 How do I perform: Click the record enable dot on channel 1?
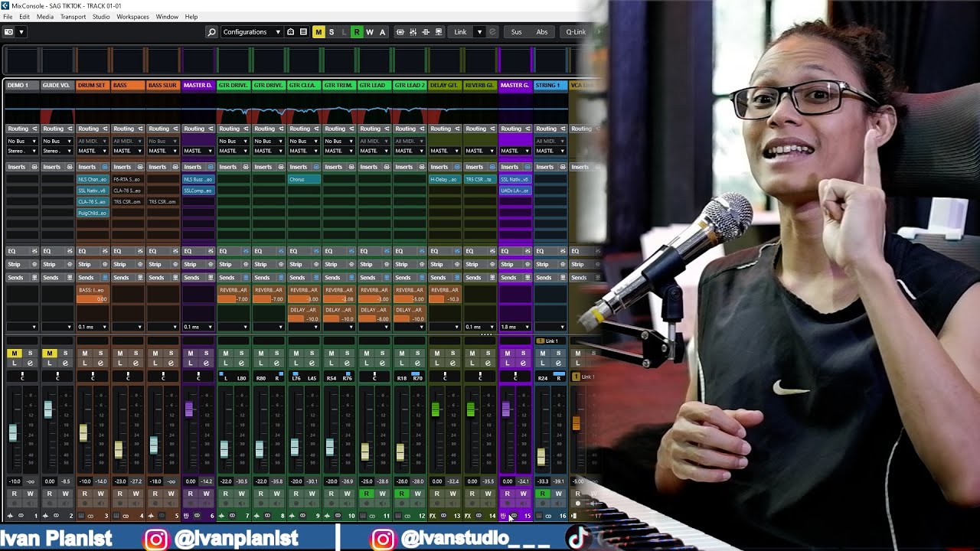pyautogui.click(x=14, y=504)
